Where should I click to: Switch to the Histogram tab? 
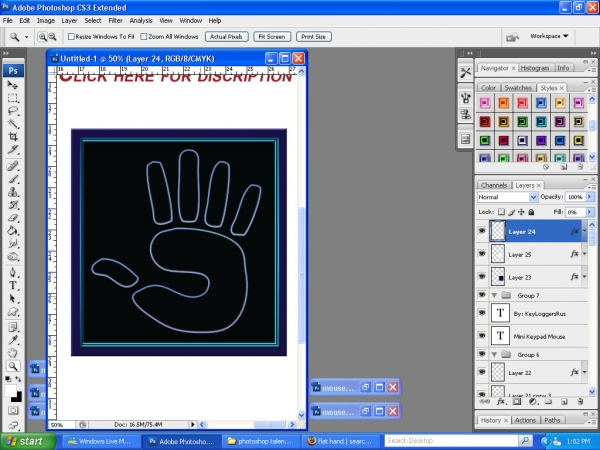click(x=535, y=68)
